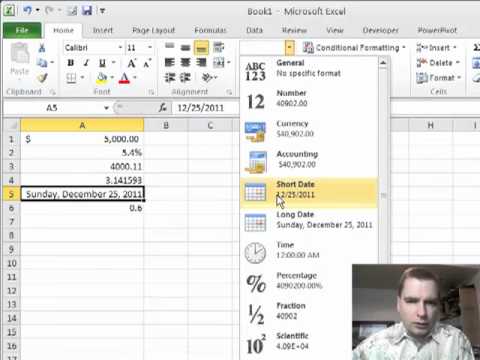Click the Copy icon in Clipboard group

point(42,63)
